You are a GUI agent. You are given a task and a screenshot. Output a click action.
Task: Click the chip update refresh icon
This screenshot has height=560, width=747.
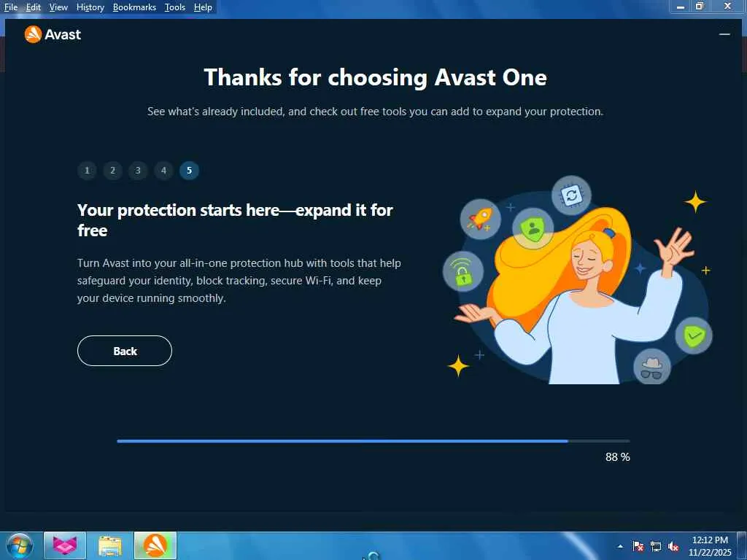click(x=571, y=195)
